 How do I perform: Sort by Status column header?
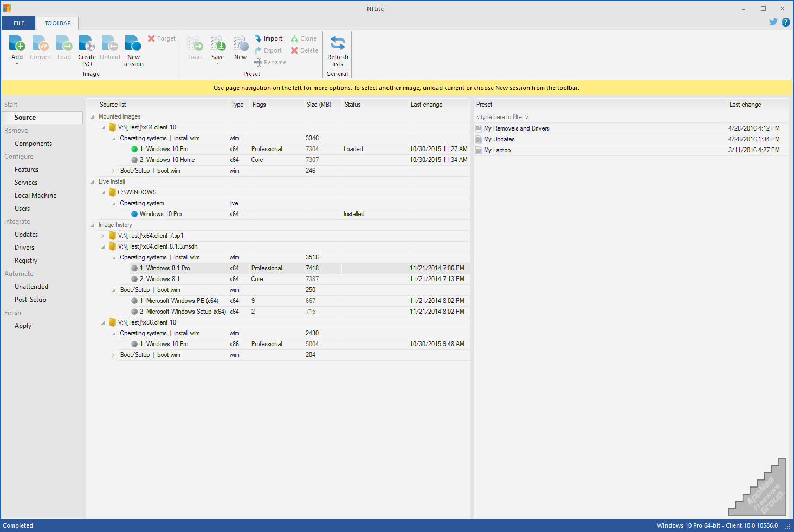coord(374,105)
